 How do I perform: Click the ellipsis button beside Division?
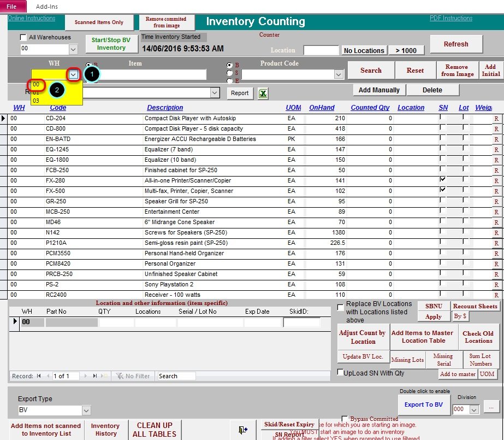491,407
